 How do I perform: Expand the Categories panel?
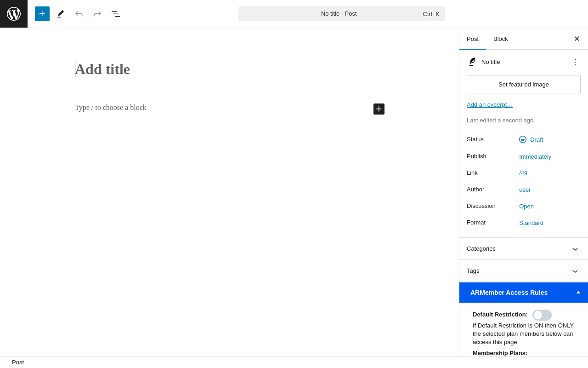[524, 249]
